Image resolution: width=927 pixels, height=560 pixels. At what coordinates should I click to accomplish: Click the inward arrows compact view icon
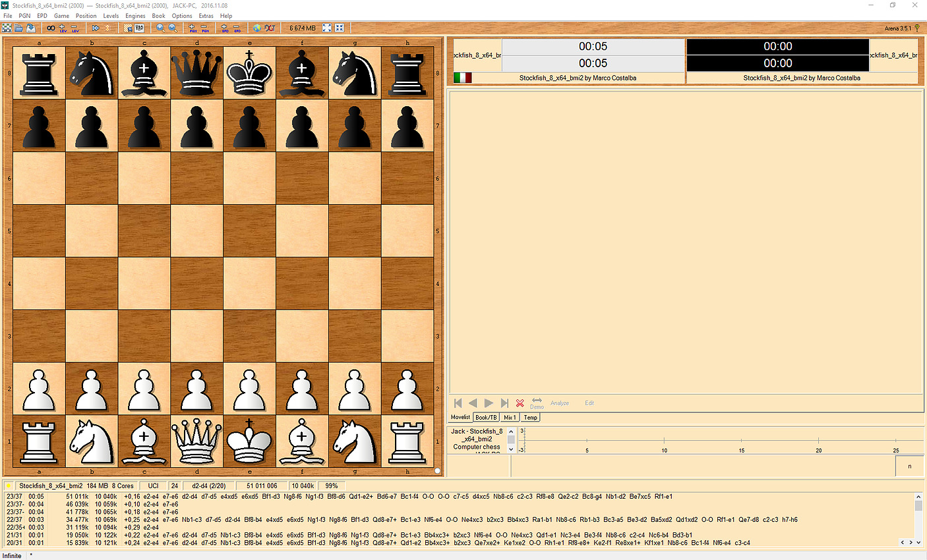[x=340, y=28]
